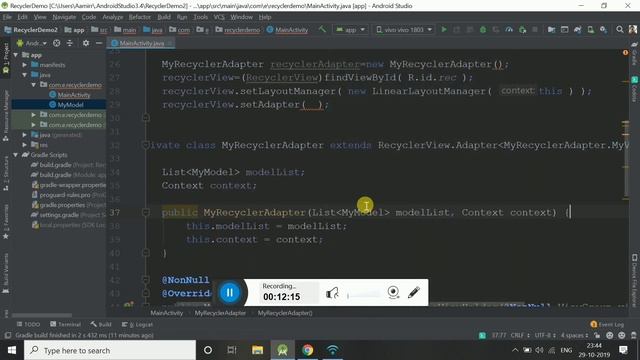Run the app with green play button

[444, 30]
